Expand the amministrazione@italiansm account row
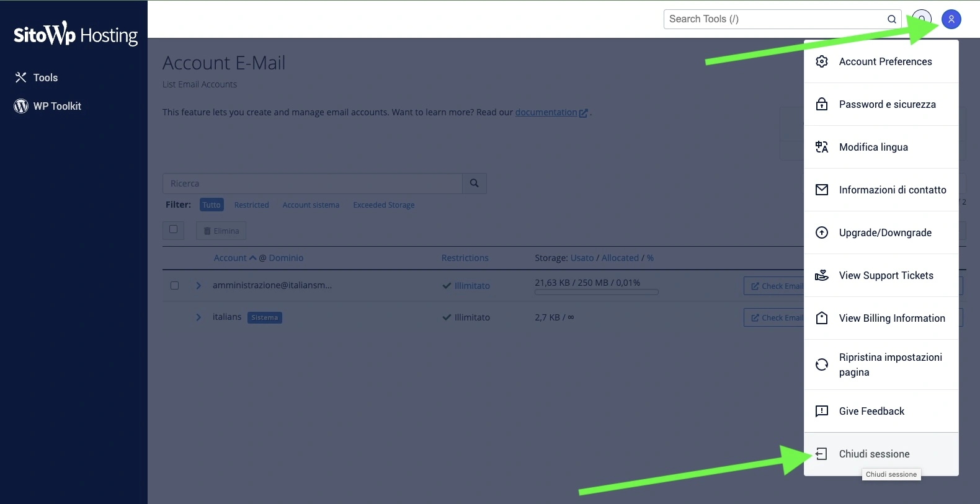The height and width of the screenshot is (504, 980). click(198, 285)
